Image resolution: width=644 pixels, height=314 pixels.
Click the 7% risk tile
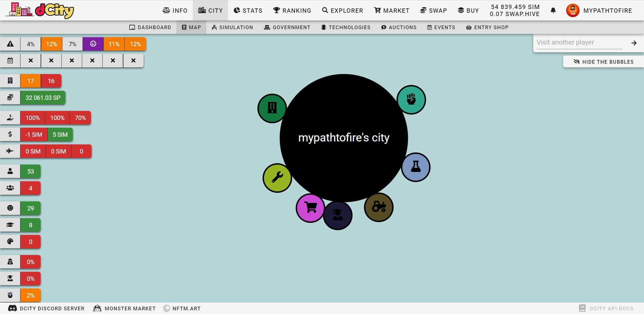(72, 44)
